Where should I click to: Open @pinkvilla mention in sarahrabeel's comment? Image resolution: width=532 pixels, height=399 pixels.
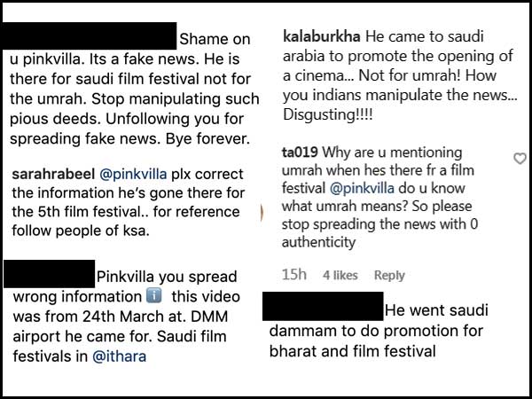(x=133, y=174)
